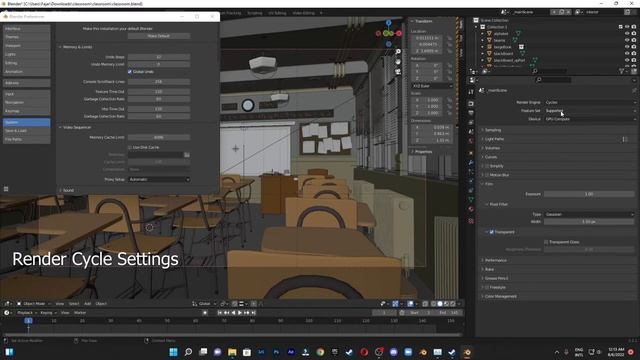Screen dimensions: 640x360
Task: Expand the Color Management panel
Action: [x=500, y=296]
